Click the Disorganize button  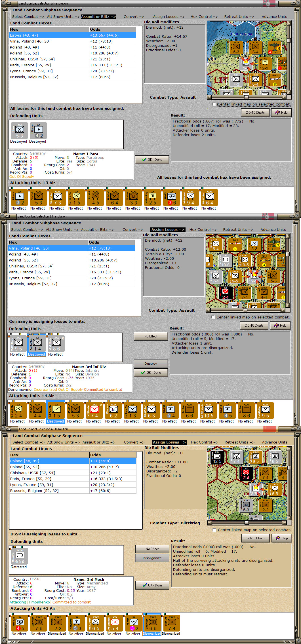152,558
